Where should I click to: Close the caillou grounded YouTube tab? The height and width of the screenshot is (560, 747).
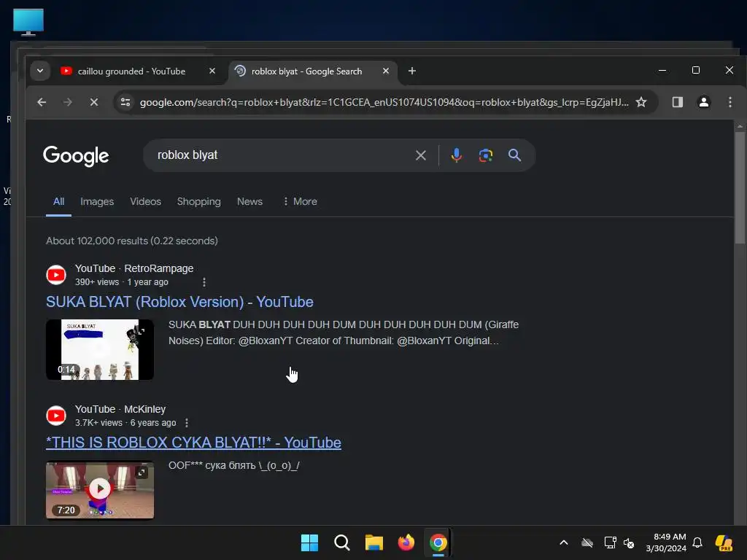click(x=212, y=71)
